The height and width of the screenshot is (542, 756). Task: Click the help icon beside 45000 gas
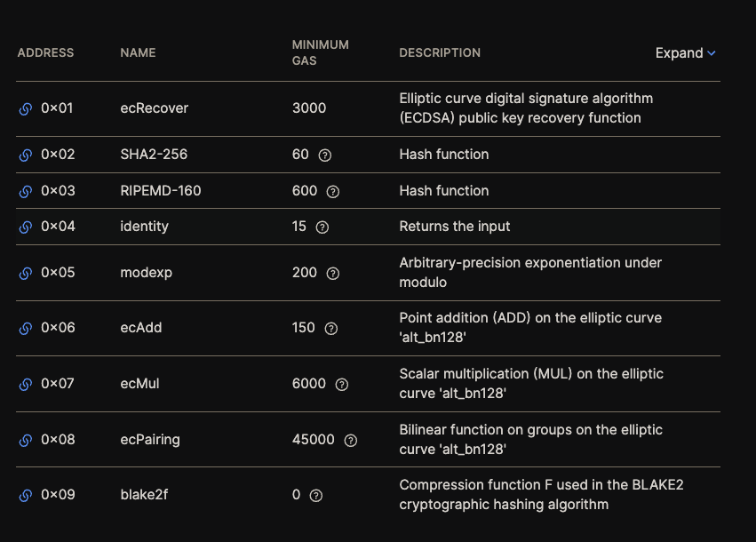351,440
